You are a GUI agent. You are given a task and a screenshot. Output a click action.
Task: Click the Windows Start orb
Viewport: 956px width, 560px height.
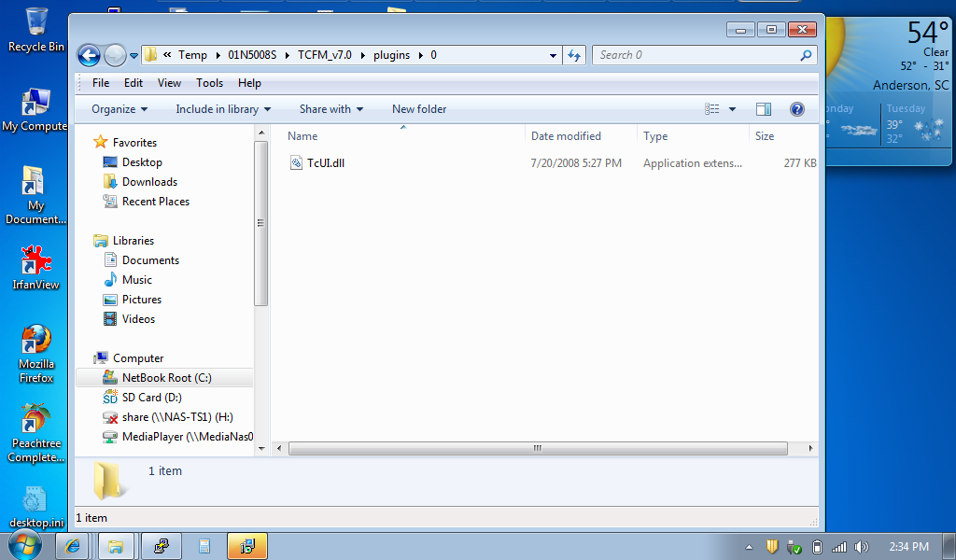[x=24, y=545]
